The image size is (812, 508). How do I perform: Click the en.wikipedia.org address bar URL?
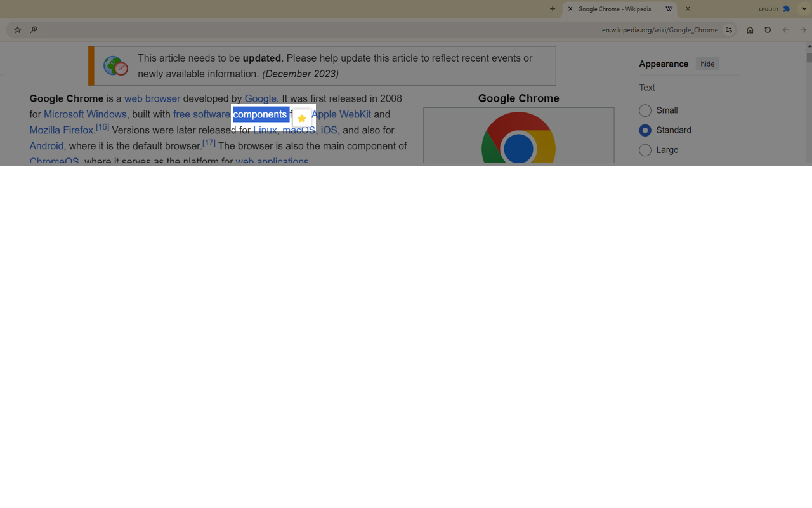(x=660, y=30)
